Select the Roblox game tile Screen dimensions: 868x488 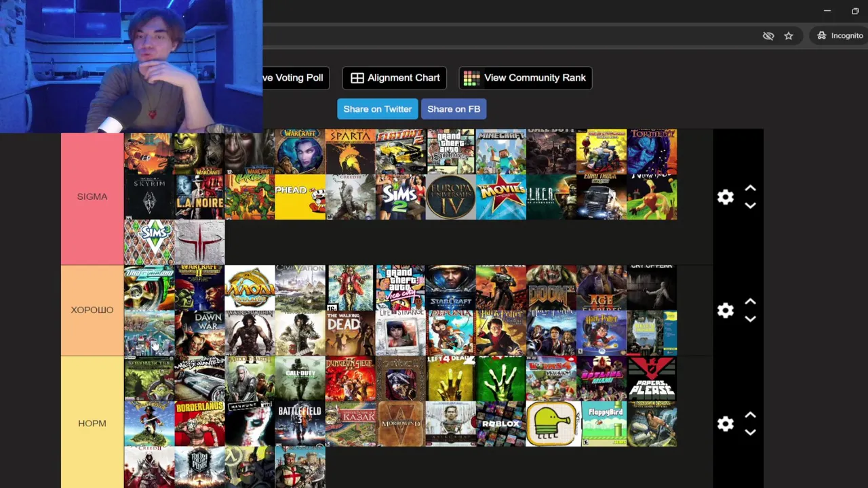(500, 424)
